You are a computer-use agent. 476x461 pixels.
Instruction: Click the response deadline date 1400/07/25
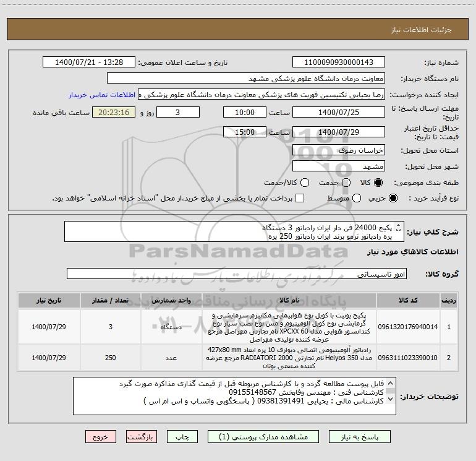[339, 112]
